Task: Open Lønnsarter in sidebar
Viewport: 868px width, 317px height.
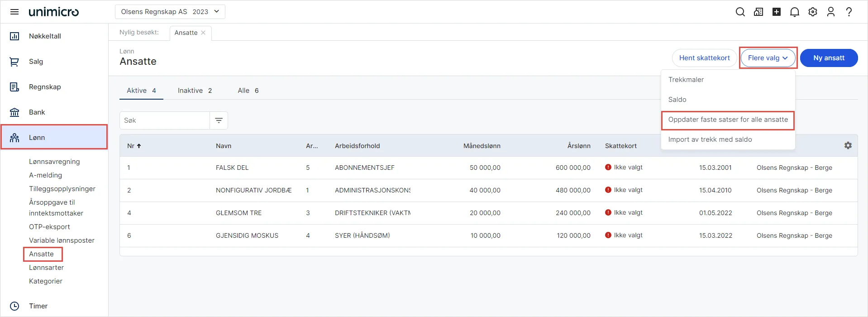Action: point(46,268)
